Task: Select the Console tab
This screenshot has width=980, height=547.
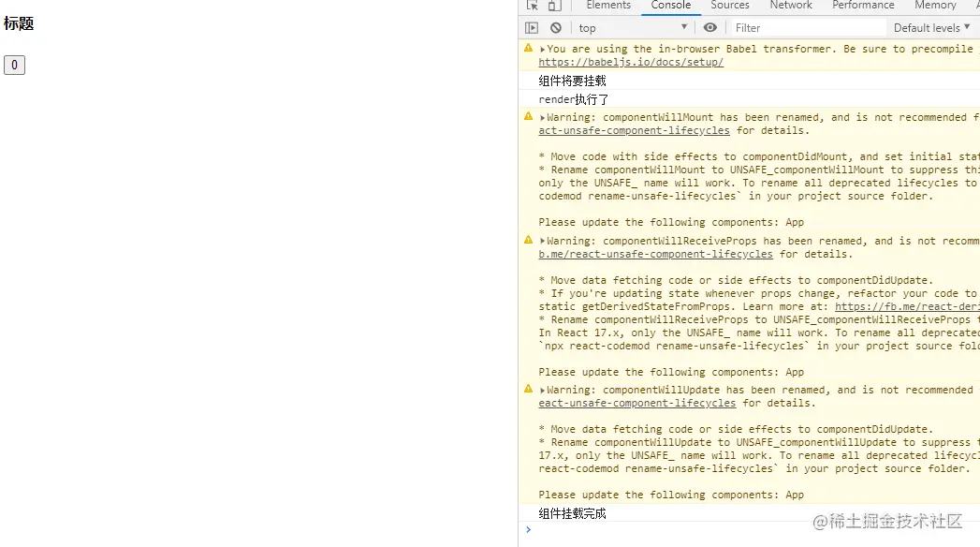Action: click(670, 6)
